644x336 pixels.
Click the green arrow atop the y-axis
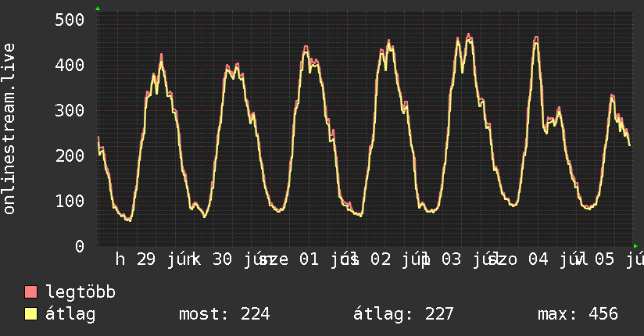[98, 9]
